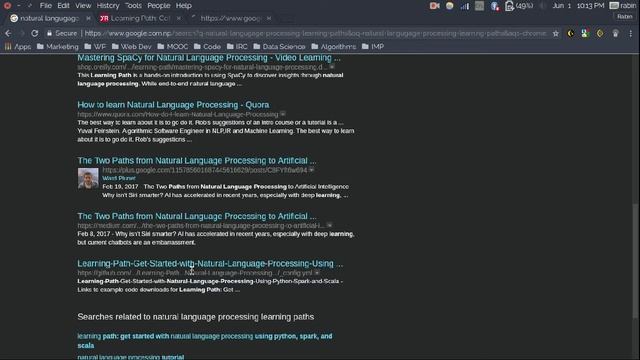Open the IMP bookmark folder
640x360 pixels.
373,47
